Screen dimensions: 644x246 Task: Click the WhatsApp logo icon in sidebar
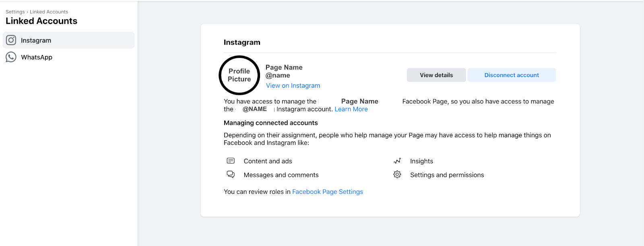[11, 57]
